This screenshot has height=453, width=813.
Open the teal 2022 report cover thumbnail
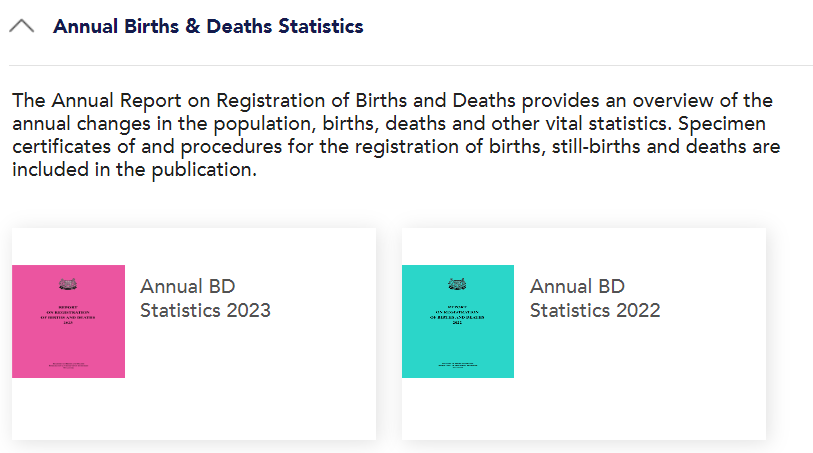point(458,321)
